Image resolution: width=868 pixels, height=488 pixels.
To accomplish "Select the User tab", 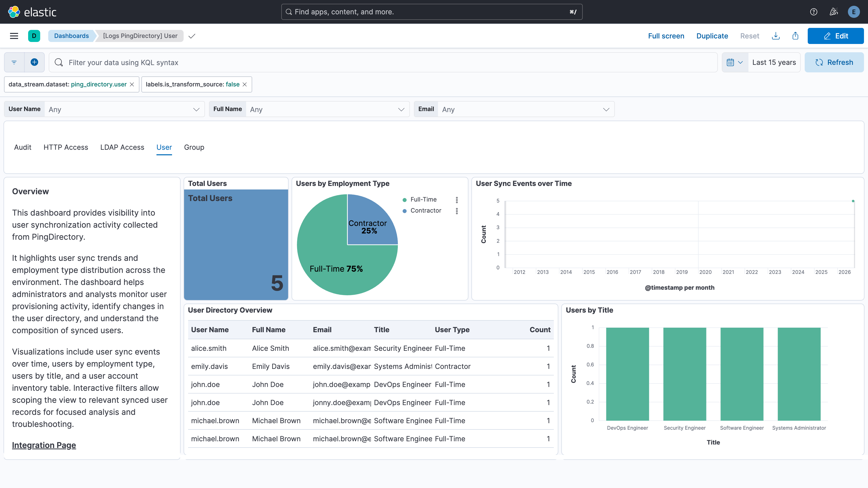I will [x=164, y=147].
